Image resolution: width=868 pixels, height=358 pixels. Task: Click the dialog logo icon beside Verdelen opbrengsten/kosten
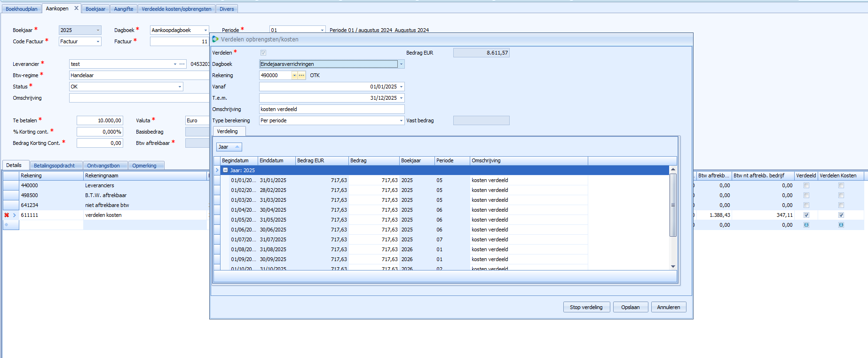pos(215,40)
